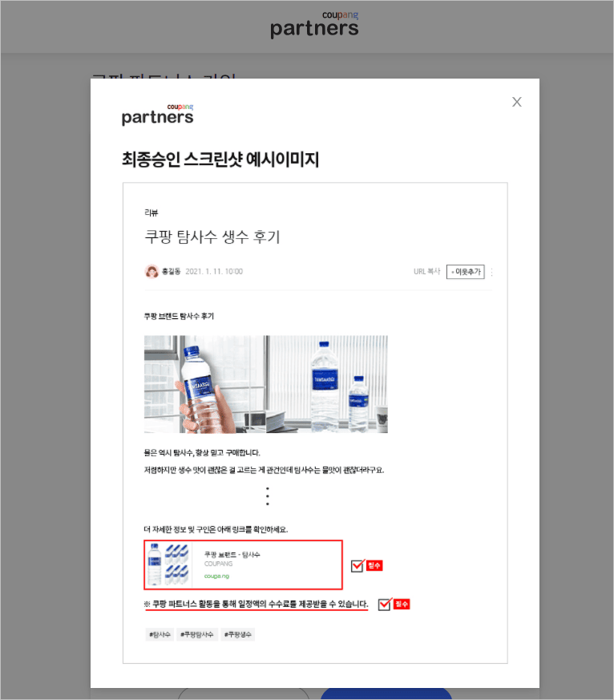Click the commission disclosure text starting 쿠팡 파트너스 활동을 통해
Viewport: 614px width, 700px height.
pos(261,604)
